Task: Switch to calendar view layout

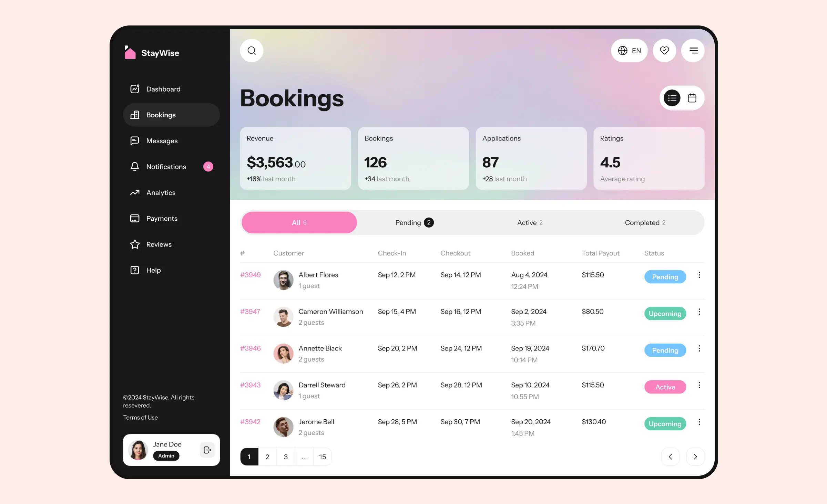Action: 692,97
